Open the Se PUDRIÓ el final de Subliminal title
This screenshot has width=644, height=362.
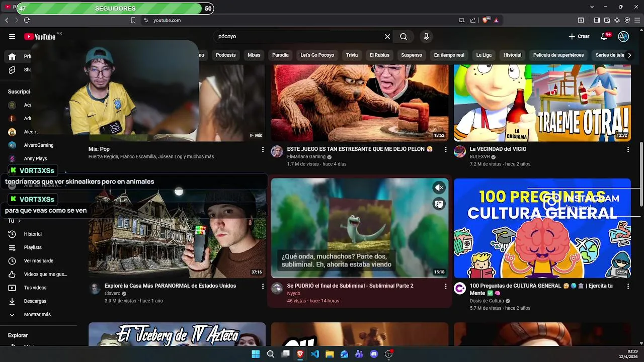tap(350, 286)
